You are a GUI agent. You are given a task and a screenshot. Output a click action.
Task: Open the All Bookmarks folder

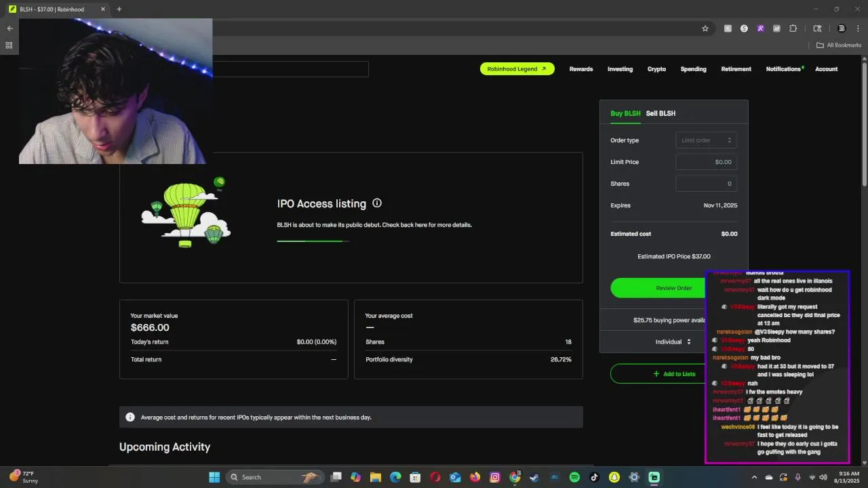(x=839, y=45)
